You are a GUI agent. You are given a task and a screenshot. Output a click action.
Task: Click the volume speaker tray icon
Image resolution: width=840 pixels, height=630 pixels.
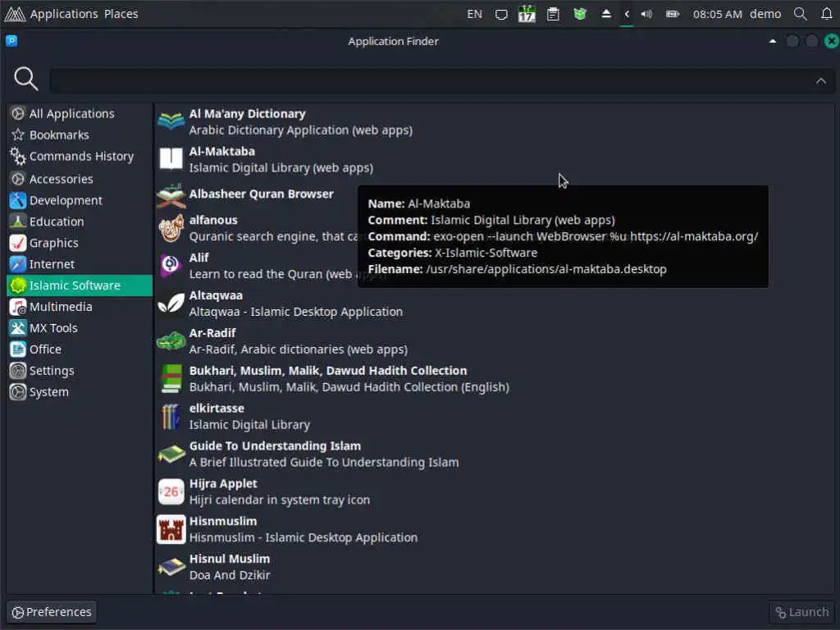646,14
